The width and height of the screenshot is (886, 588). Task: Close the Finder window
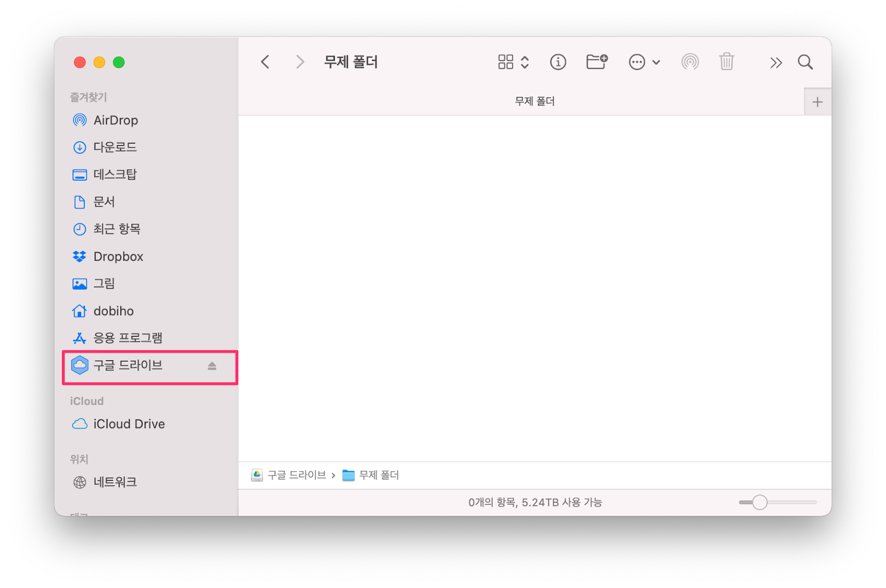(80, 62)
